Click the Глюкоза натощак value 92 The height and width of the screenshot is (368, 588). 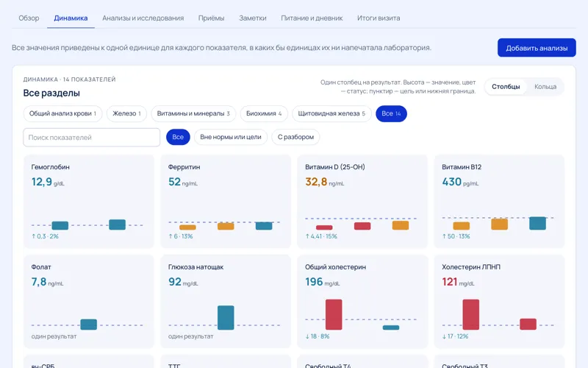click(175, 282)
